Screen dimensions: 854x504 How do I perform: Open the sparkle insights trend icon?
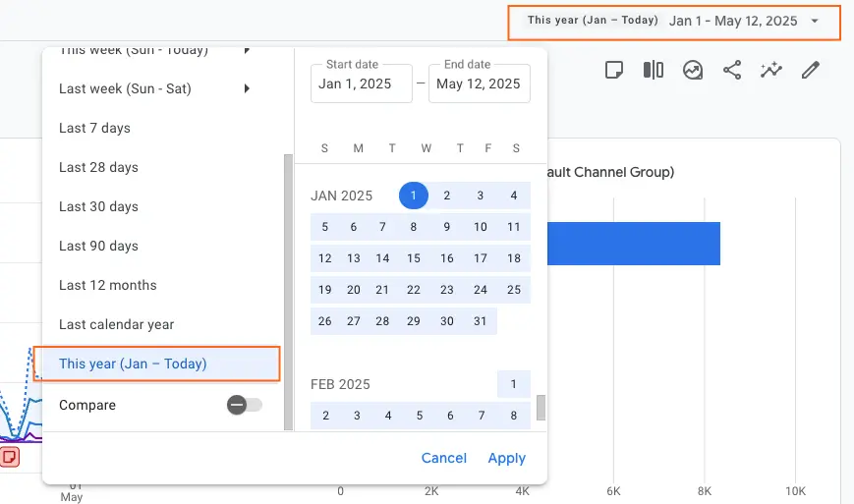(771, 70)
